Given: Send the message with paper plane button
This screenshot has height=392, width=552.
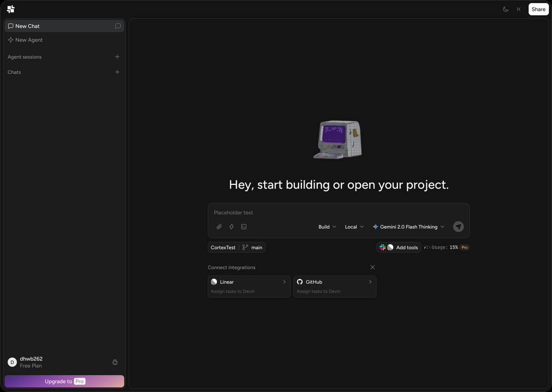Looking at the screenshot, I should click(458, 227).
